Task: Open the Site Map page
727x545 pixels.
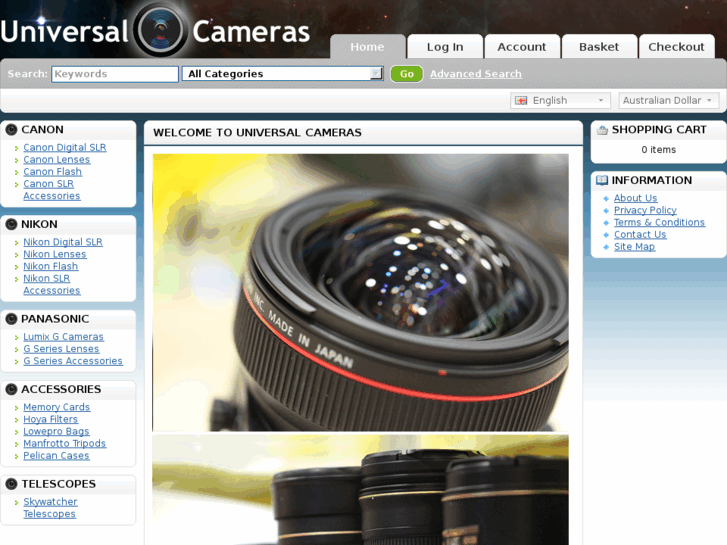Action: tap(634, 246)
